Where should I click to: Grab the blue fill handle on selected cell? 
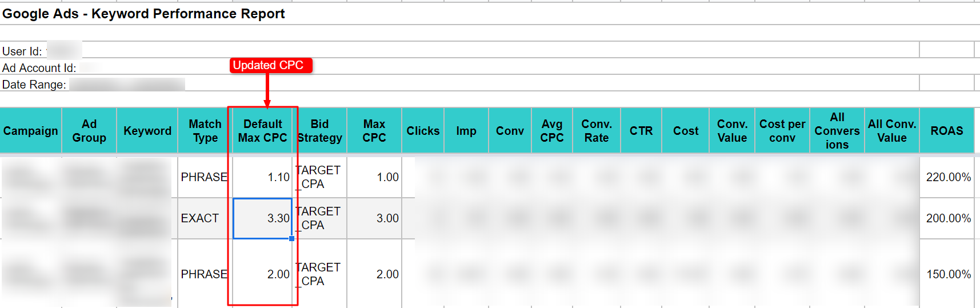pyautogui.click(x=292, y=238)
